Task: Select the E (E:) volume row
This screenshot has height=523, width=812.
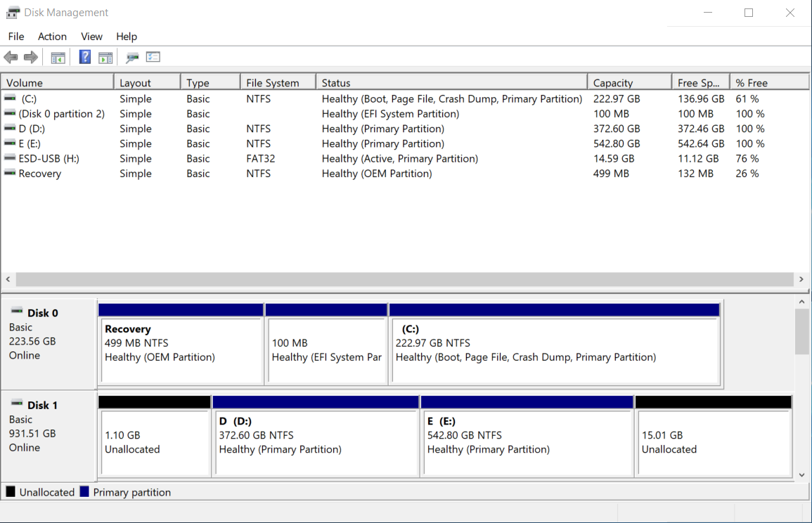Action: pos(405,143)
